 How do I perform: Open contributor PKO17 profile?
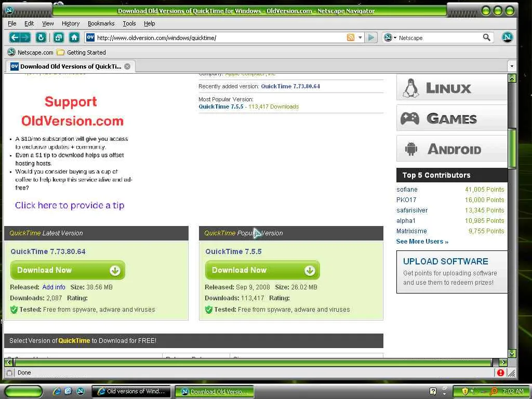click(406, 200)
